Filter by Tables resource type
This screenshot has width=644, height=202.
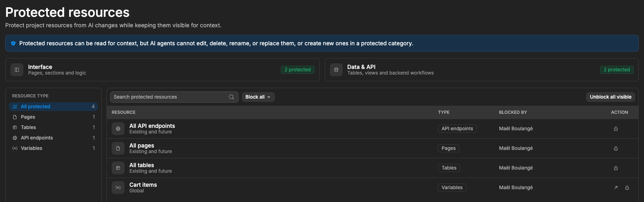53,127
